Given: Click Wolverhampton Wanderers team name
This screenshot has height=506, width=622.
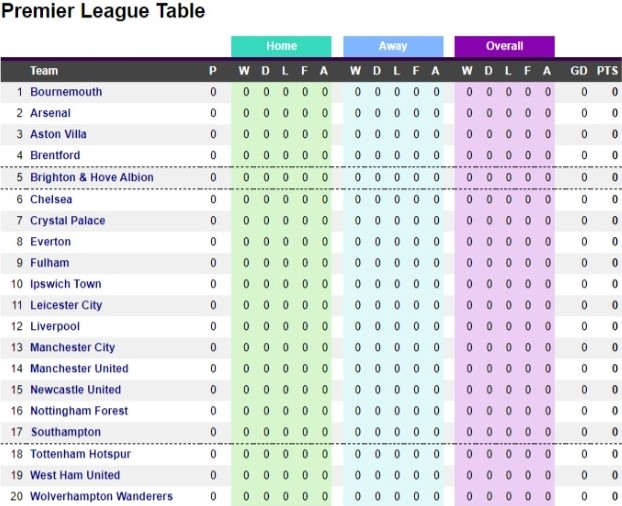Looking at the screenshot, I should pos(101,496).
